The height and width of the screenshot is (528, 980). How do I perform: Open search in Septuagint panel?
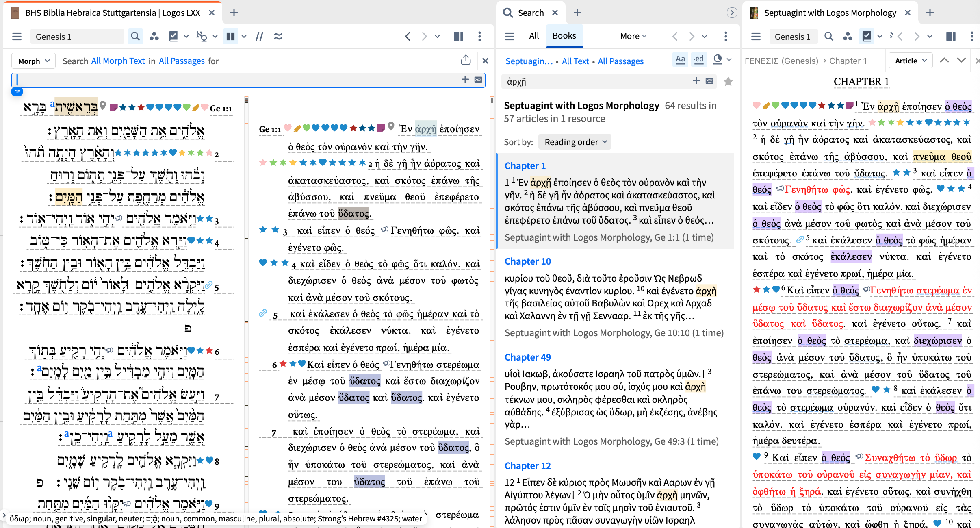point(829,37)
